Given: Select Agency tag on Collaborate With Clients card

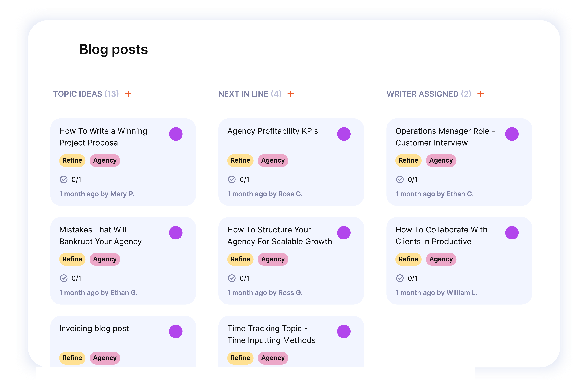Looking at the screenshot, I should click(x=441, y=259).
